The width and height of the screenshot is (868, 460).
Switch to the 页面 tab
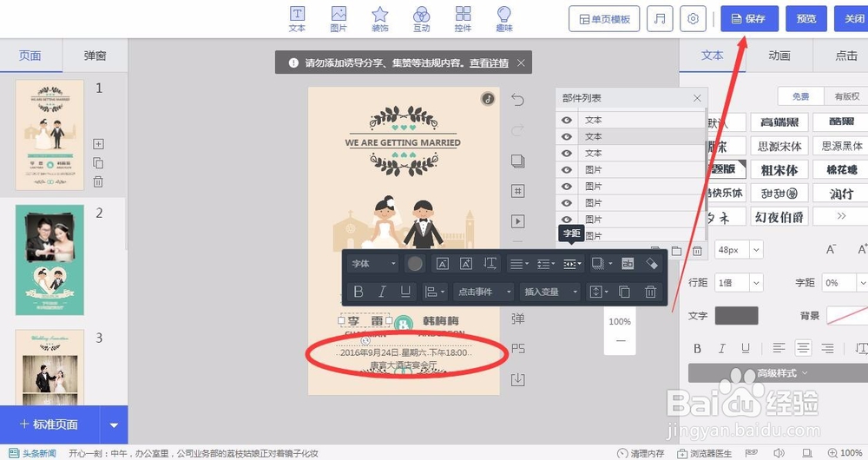pyautogui.click(x=30, y=56)
